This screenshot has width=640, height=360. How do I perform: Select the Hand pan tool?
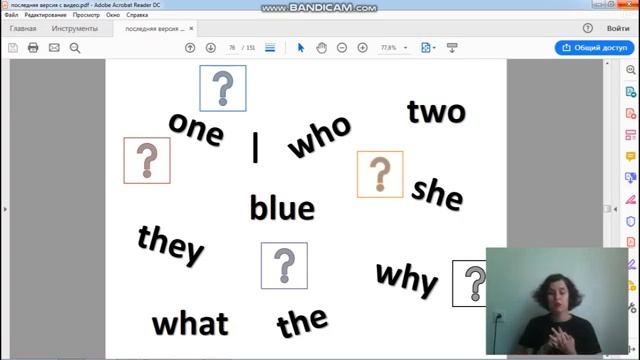click(x=322, y=48)
